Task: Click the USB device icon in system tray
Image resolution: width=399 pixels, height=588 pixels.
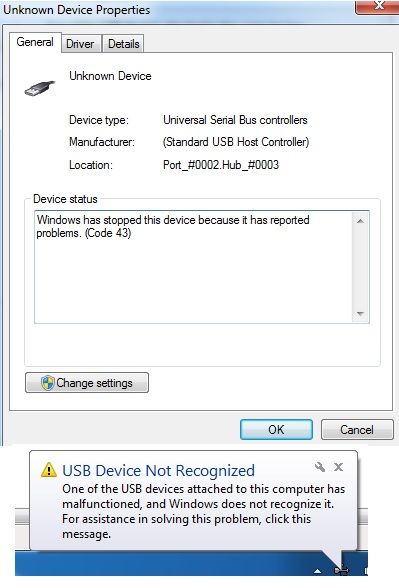Action: tap(341, 570)
